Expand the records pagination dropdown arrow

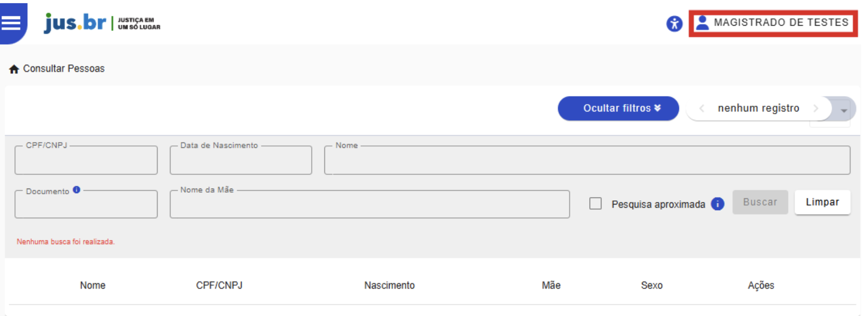843,110
